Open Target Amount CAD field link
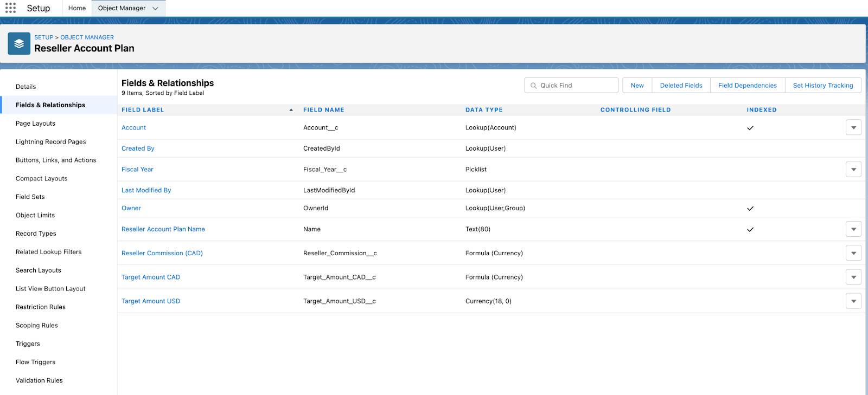This screenshot has height=395, width=868. (151, 277)
